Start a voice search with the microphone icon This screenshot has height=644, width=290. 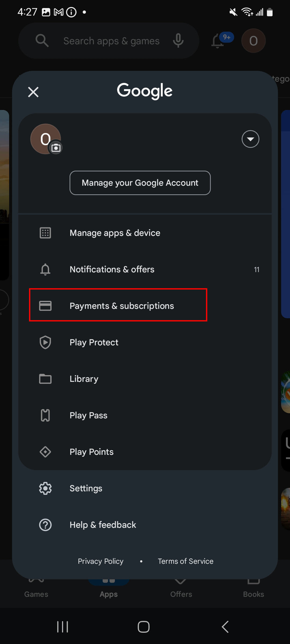(178, 41)
